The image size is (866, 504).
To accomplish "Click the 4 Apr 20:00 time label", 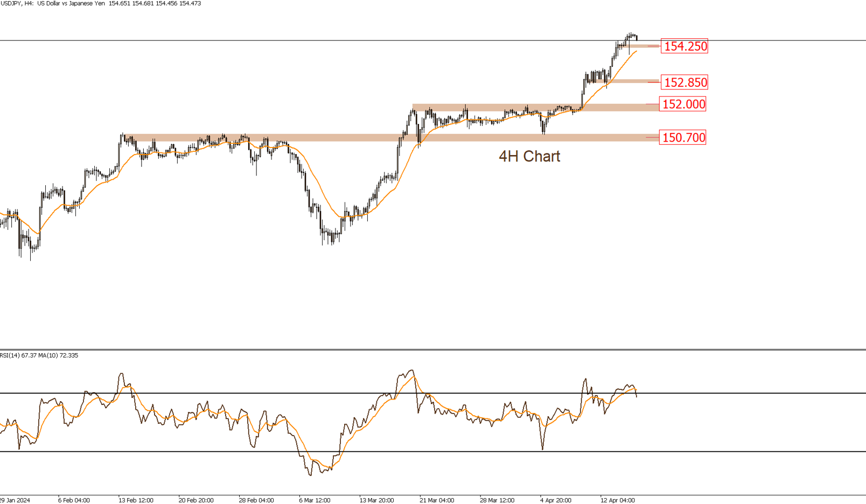I will pyautogui.click(x=556, y=500).
